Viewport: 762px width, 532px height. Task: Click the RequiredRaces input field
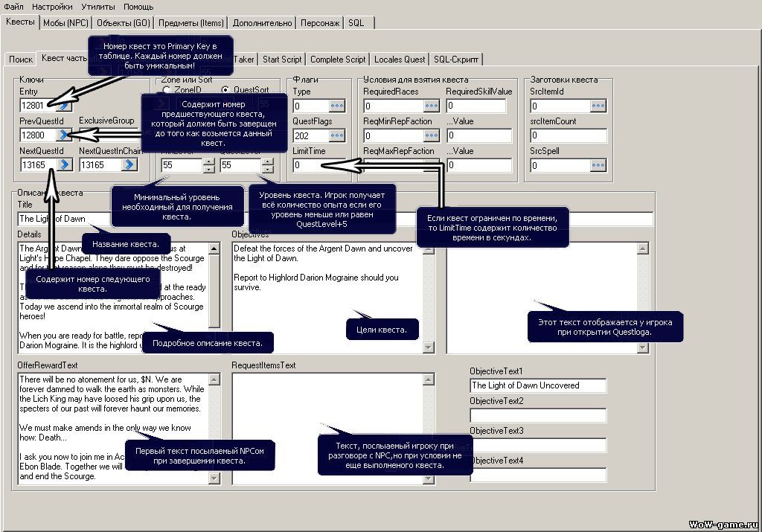pos(394,106)
